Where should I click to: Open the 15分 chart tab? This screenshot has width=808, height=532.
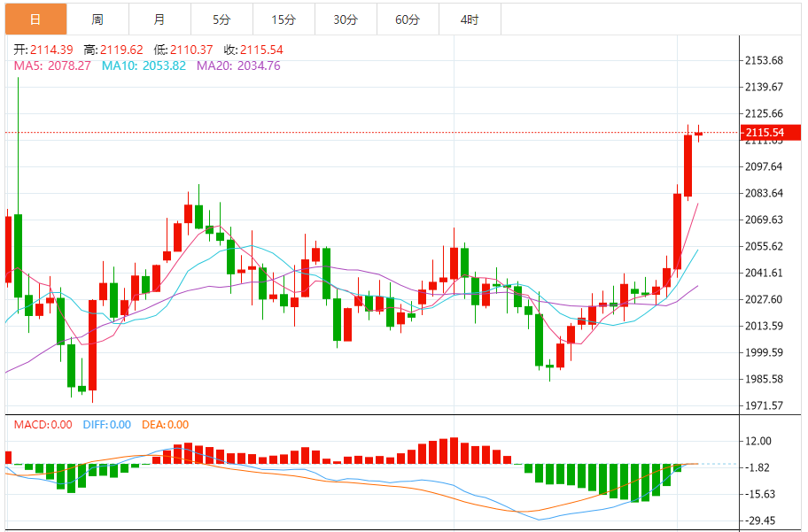[x=284, y=19]
